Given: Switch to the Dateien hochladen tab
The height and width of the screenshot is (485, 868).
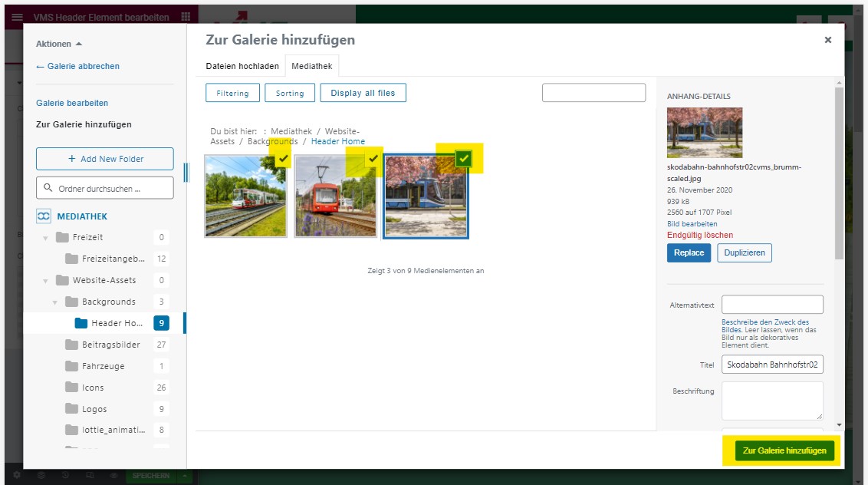Looking at the screenshot, I should [x=242, y=67].
